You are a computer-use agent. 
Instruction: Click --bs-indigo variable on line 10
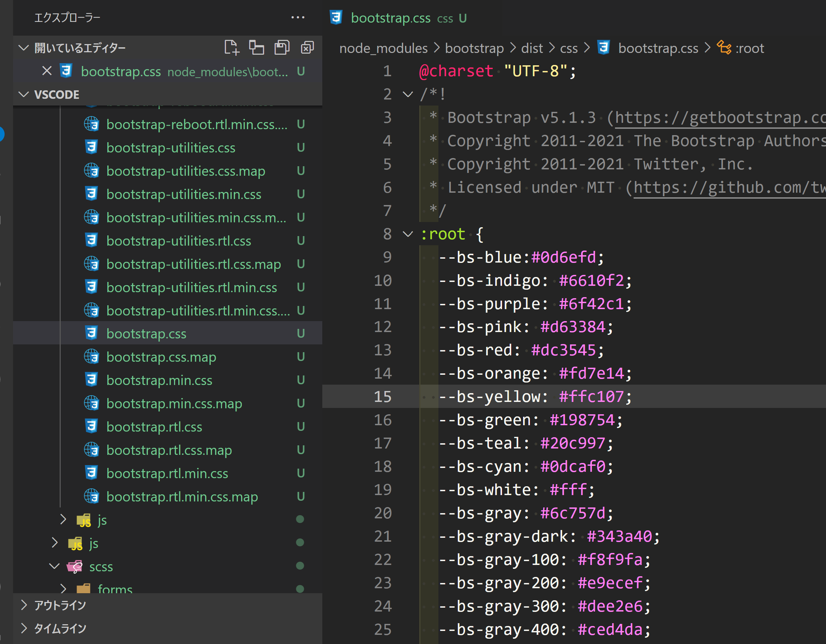[490, 280]
